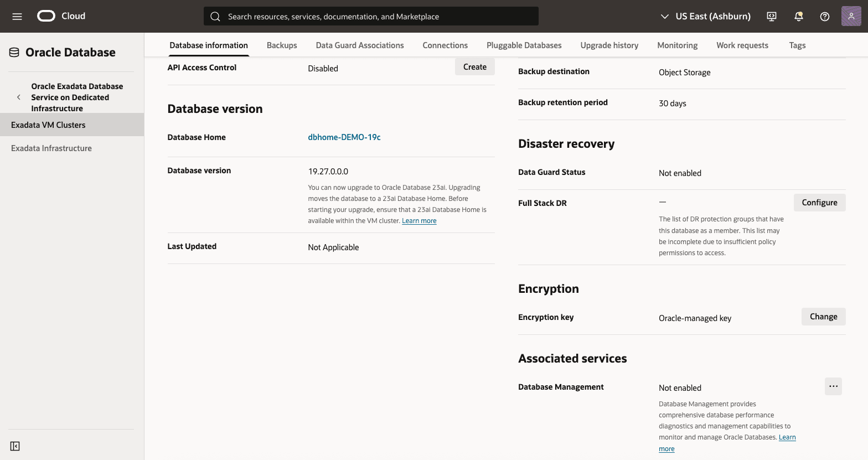This screenshot has width=868, height=460.
Task: Click Oracle Exadata Database Service on Dedicated Infrastructure
Action: coord(77,97)
